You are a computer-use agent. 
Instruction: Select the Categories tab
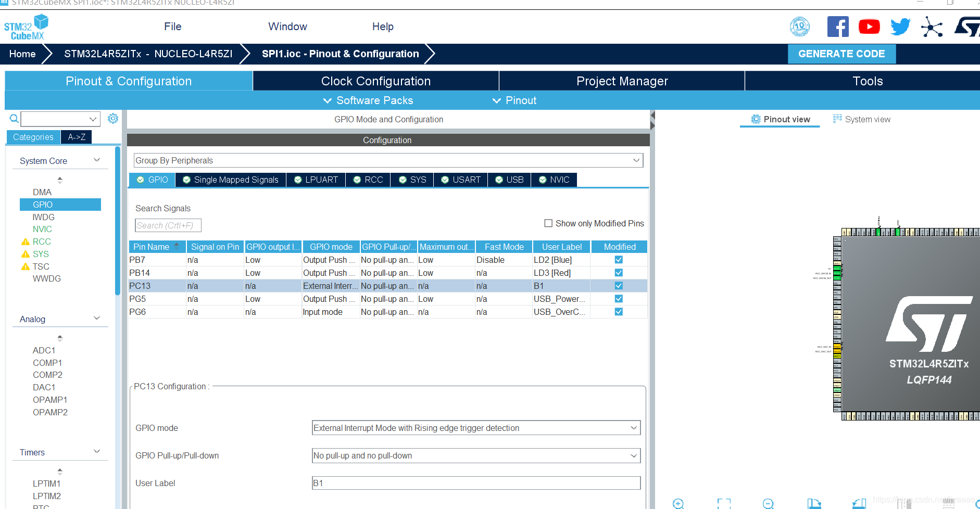[33, 137]
